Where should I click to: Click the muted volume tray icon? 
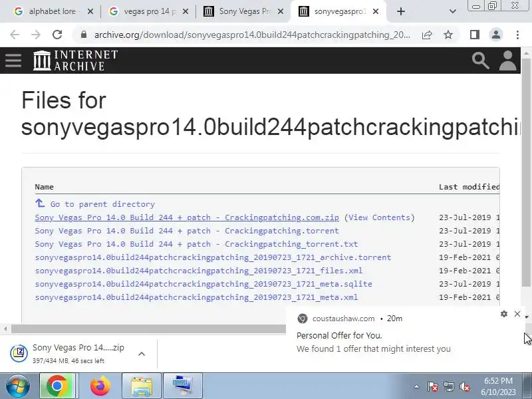coord(464,386)
